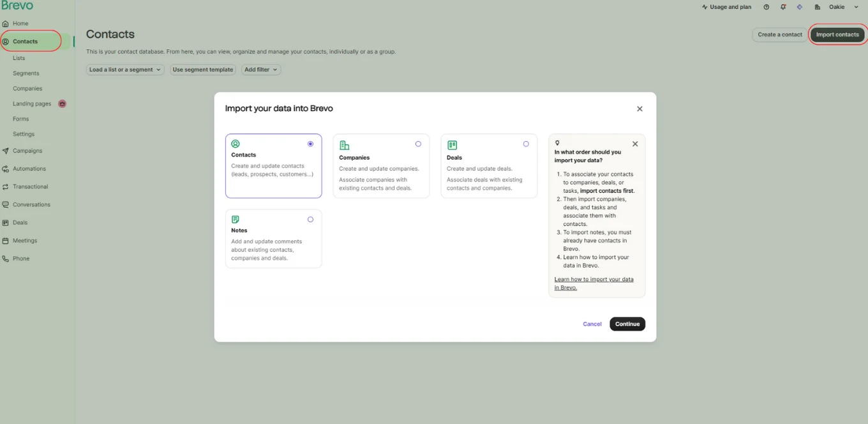Open Companies in the sidebar

coord(27,89)
